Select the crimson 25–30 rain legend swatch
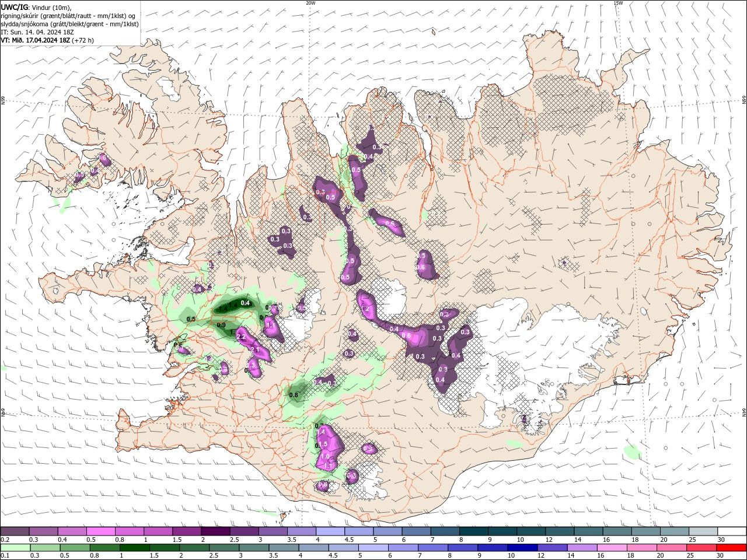Viewport: 747px width, 560px height. click(x=701, y=548)
